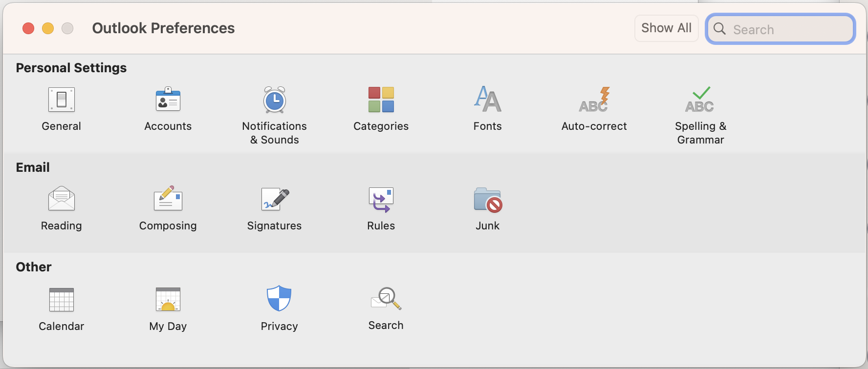
Task: Open the My Day sunrise icon
Action: click(x=168, y=300)
